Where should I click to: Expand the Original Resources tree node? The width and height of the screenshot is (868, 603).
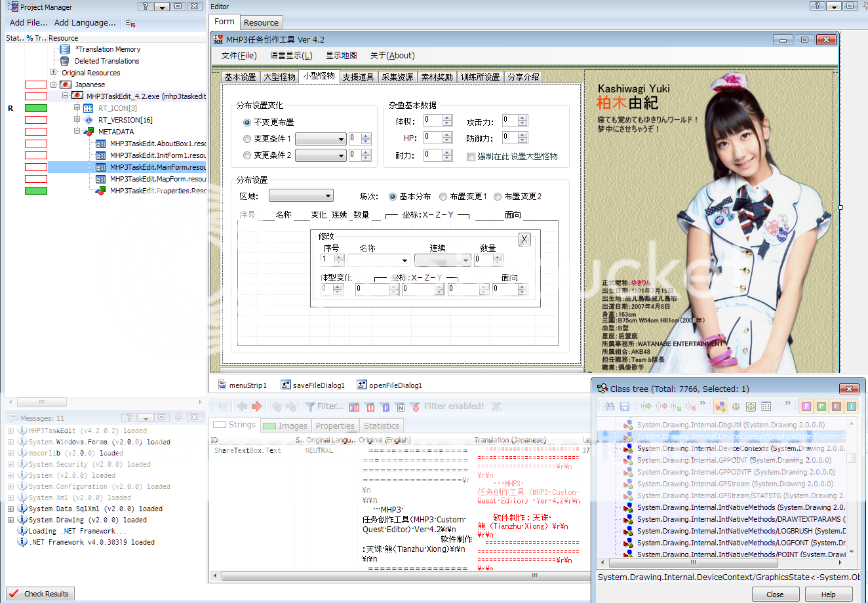pyautogui.click(x=54, y=73)
